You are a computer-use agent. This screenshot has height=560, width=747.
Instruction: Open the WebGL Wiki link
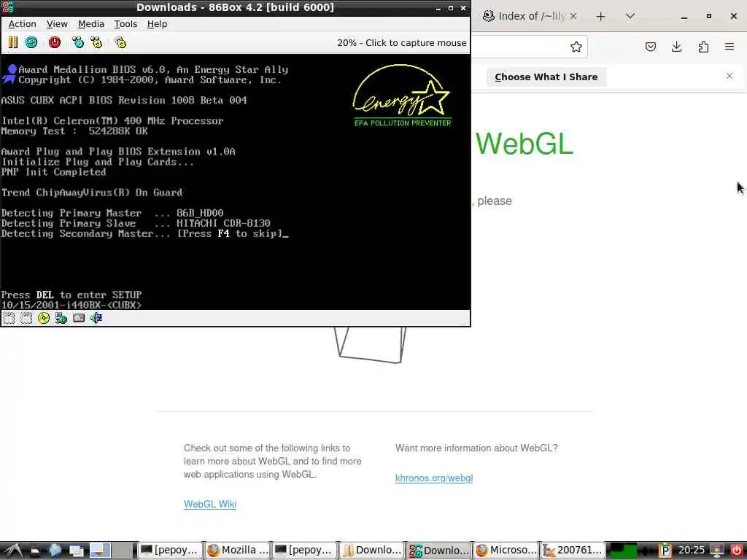pyautogui.click(x=210, y=505)
